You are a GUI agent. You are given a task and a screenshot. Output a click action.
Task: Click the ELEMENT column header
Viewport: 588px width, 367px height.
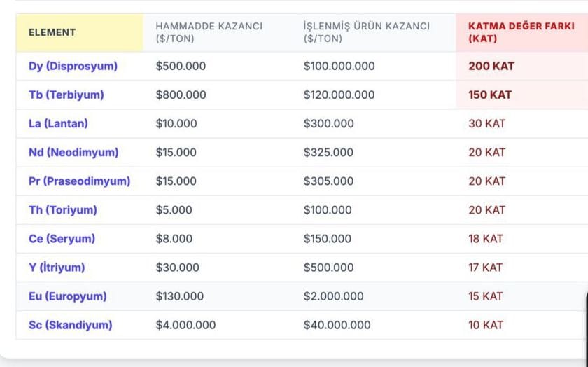pos(52,32)
